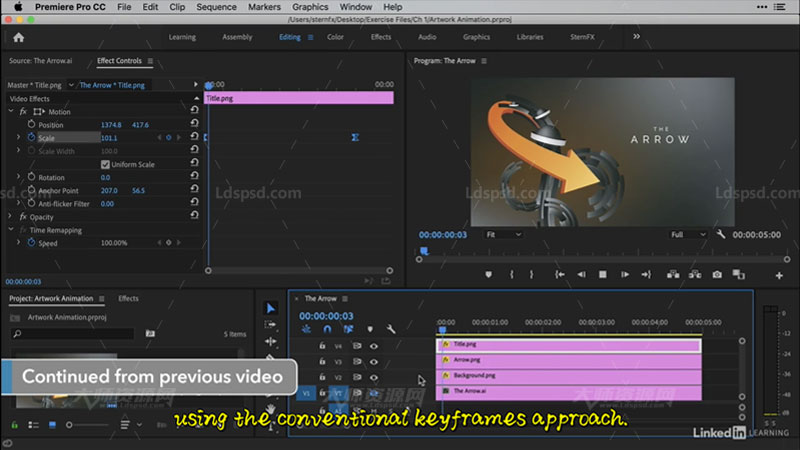This screenshot has width=800, height=450.
Task: Add marker in Program Monitor
Action: [x=488, y=274]
